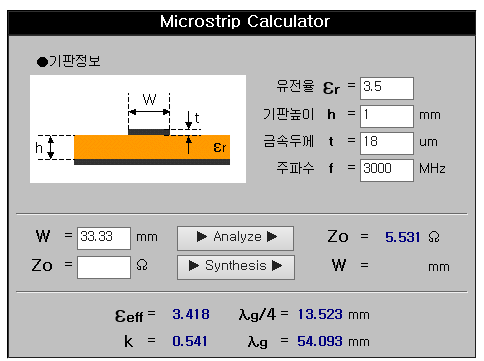Click the Analyze button
The width and height of the screenshot is (484, 361).
point(235,238)
